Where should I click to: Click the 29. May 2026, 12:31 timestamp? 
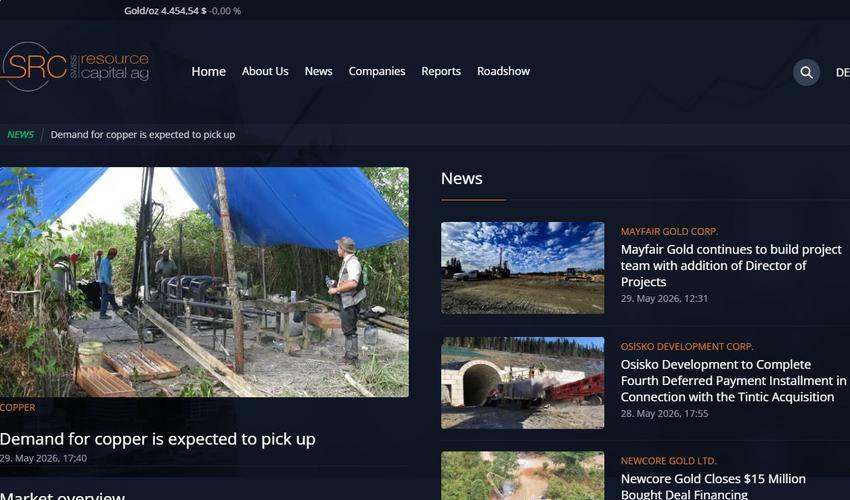(664, 298)
